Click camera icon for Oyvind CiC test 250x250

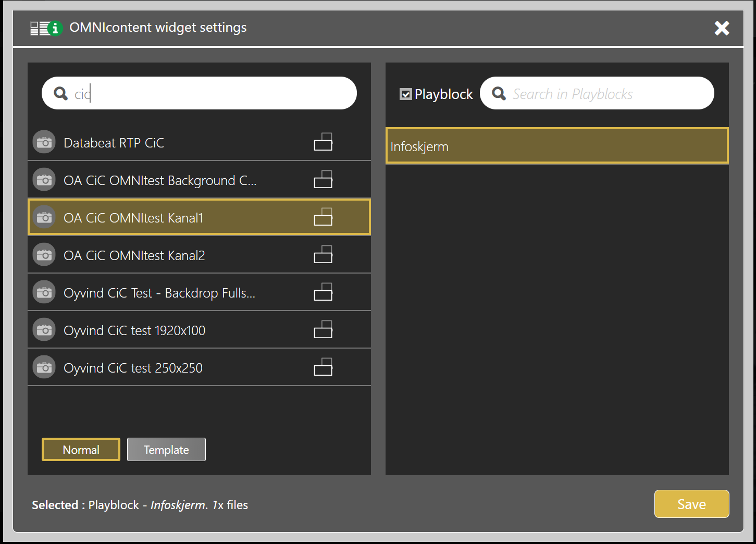44,367
